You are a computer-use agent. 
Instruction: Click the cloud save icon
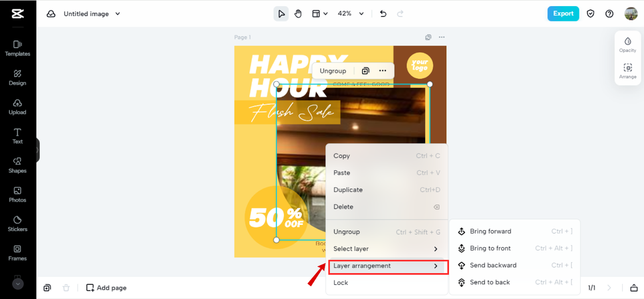tap(51, 14)
